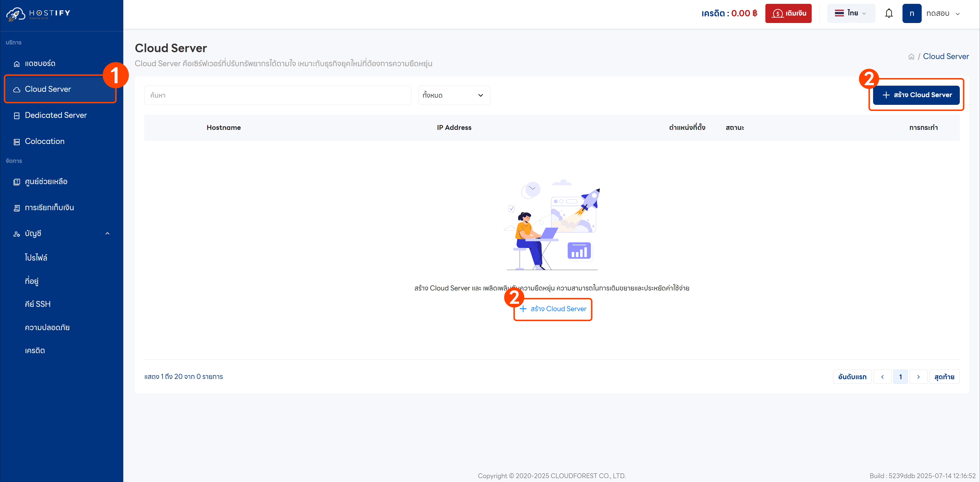Viewport: 980px width, 482px height.
Task: Expand the ทั้งหมด filter dropdown
Action: tap(454, 95)
